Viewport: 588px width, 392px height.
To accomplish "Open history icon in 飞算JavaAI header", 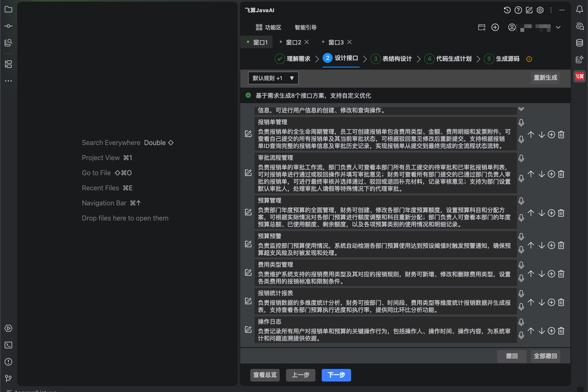I will pos(507,10).
